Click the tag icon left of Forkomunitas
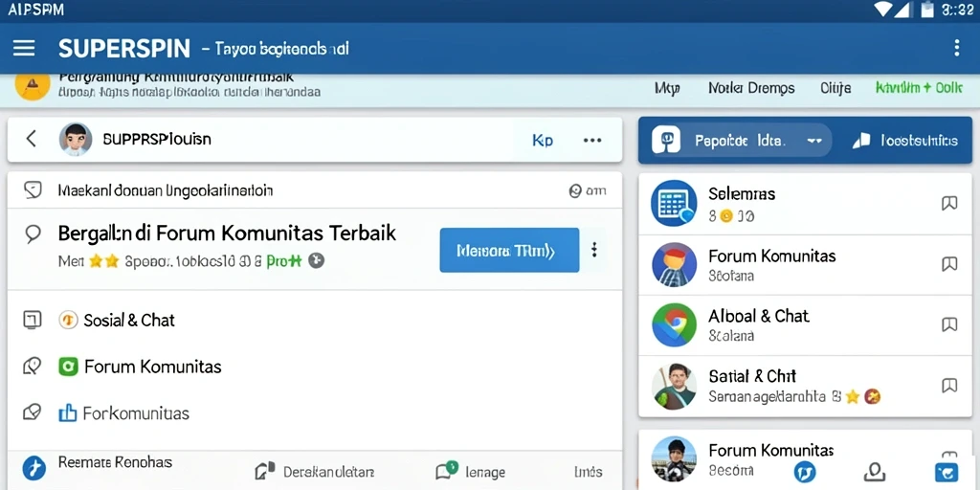The width and height of the screenshot is (980, 490). coord(32,412)
